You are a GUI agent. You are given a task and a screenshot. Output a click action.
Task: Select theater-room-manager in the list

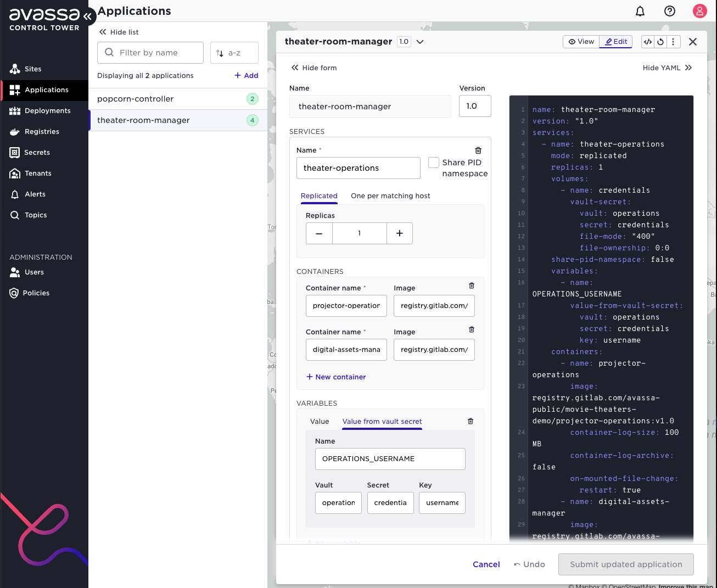[178, 120]
